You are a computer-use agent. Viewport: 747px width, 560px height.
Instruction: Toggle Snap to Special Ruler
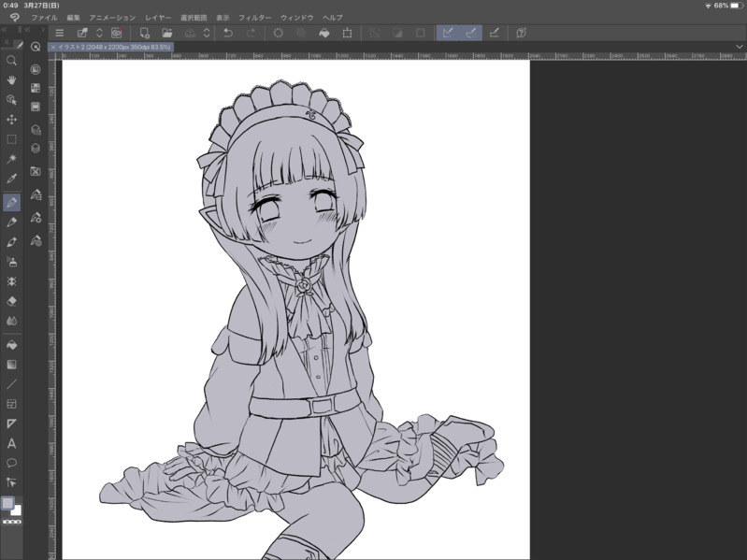coord(470,33)
